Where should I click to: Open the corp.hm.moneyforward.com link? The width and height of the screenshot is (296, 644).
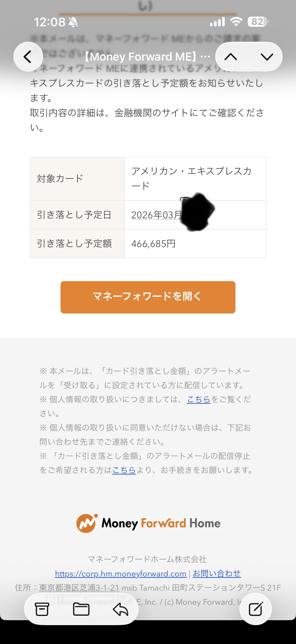[121, 573]
